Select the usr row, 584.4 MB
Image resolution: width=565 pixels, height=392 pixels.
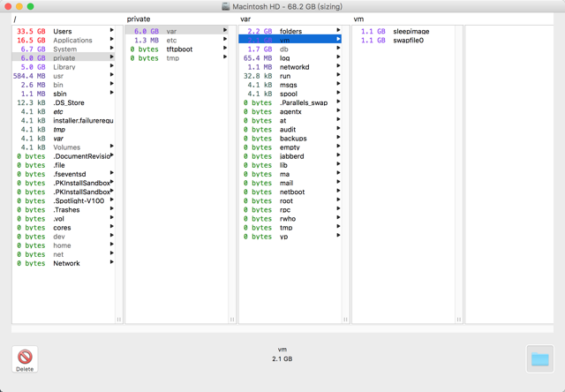click(x=64, y=76)
